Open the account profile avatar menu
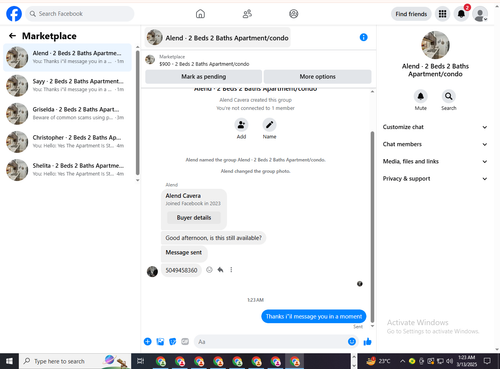 480,14
